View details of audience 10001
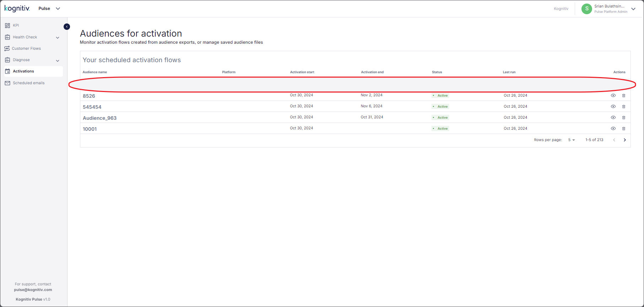The height and width of the screenshot is (307, 644). pos(613,129)
